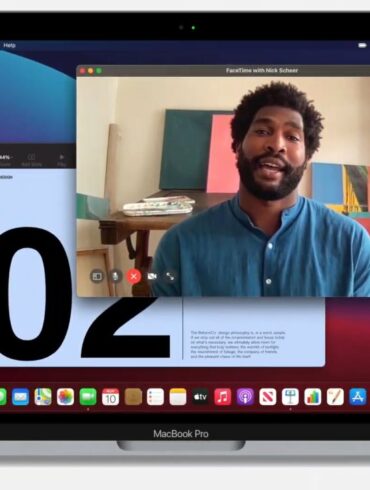Image resolution: width=370 pixels, height=490 pixels.
Task: Open Mail from the Dock
Action: point(21,397)
